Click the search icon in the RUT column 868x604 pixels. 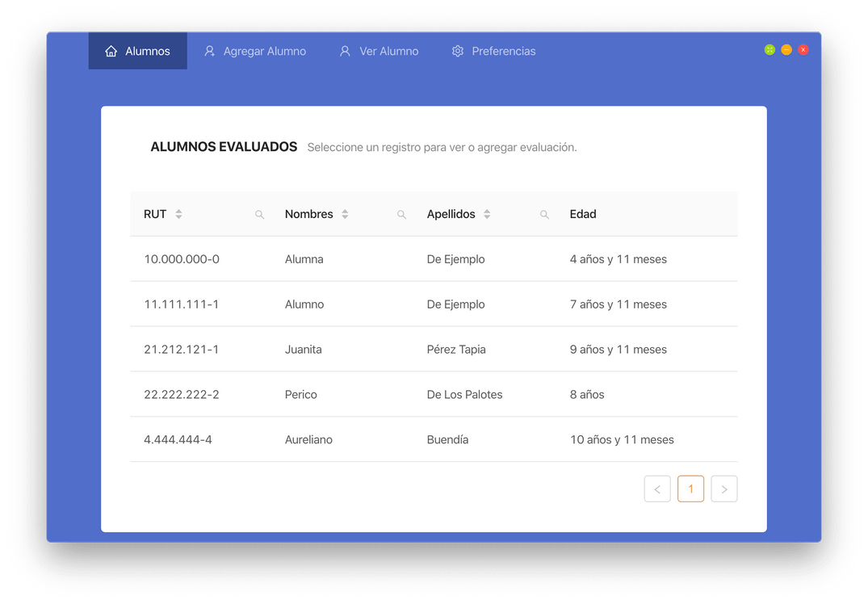pyautogui.click(x=259, y=215)
